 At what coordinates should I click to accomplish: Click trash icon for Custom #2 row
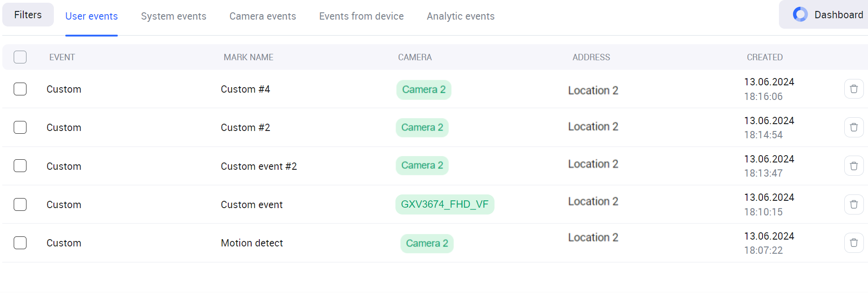(853, 127)
